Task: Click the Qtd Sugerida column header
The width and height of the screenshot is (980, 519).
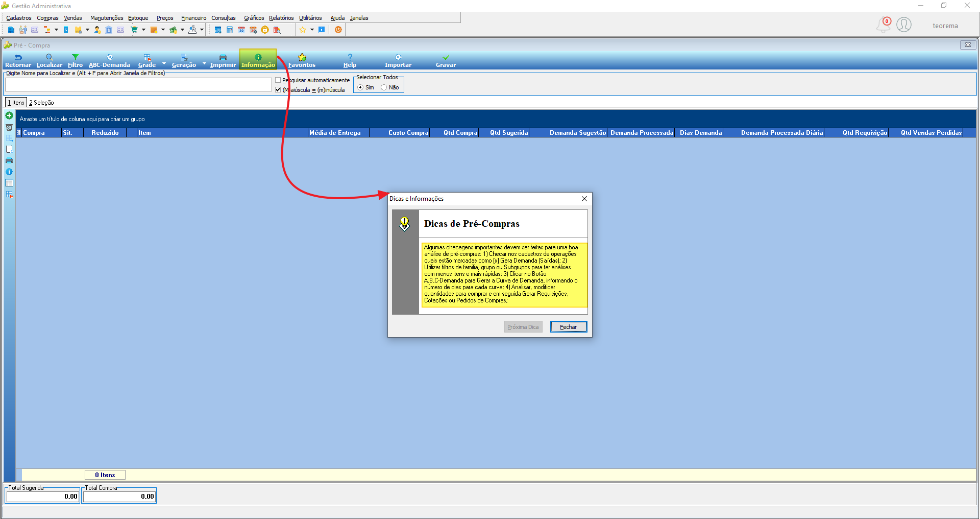Action: pyautogui.click(x=504, y=133)
